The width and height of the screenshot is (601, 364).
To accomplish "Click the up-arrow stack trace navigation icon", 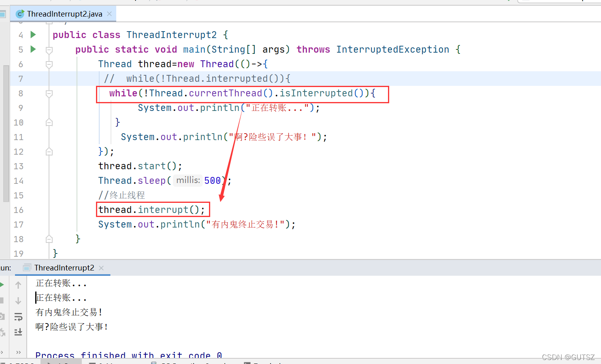I will [18, 285].
